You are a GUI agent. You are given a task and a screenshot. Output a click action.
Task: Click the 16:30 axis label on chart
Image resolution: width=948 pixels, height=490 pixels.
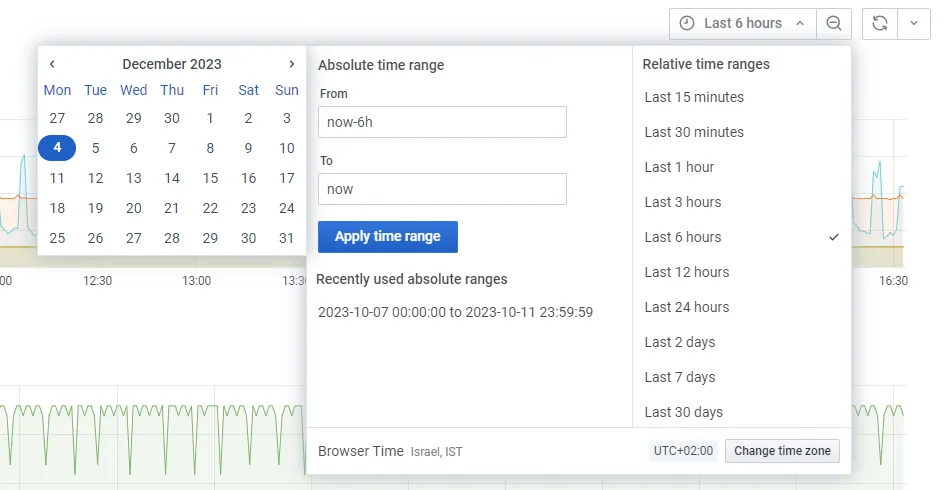[893, 281]
